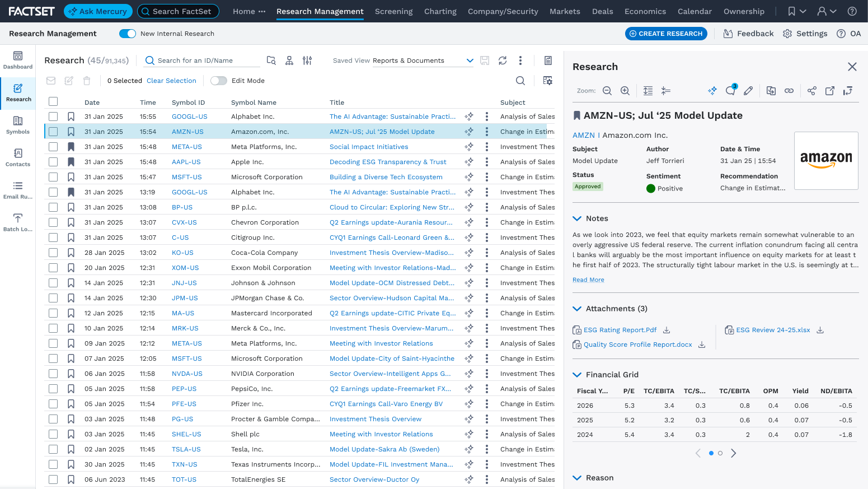Expand the Reason section
868x489 pixels.
point(577,478)
